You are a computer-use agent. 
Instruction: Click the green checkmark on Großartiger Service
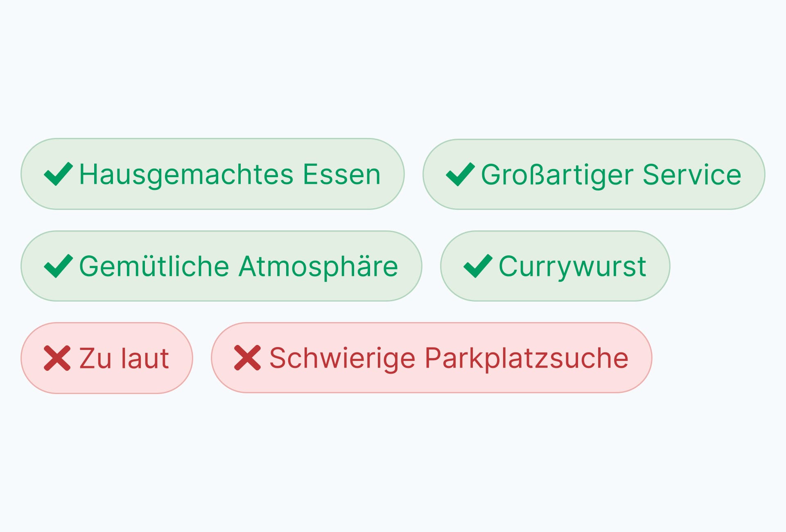click(x=460, y=174)
